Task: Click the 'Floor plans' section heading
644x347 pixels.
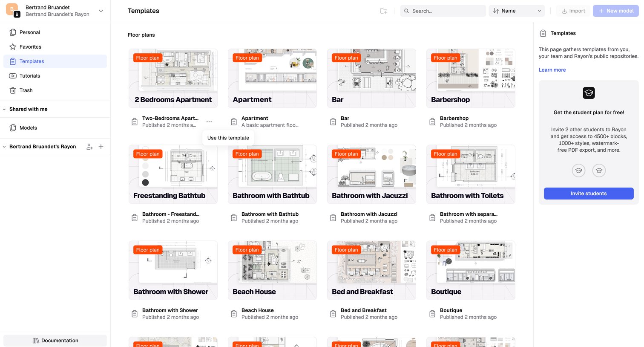Action: pyautogui.click(x=141, y=35)
